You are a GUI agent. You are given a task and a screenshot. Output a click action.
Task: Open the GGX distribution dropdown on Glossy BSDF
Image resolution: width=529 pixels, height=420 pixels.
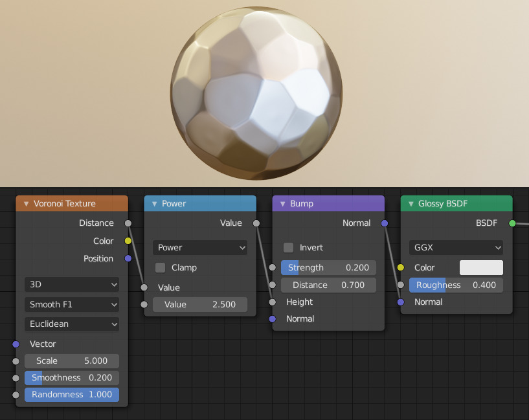[455, 247]
